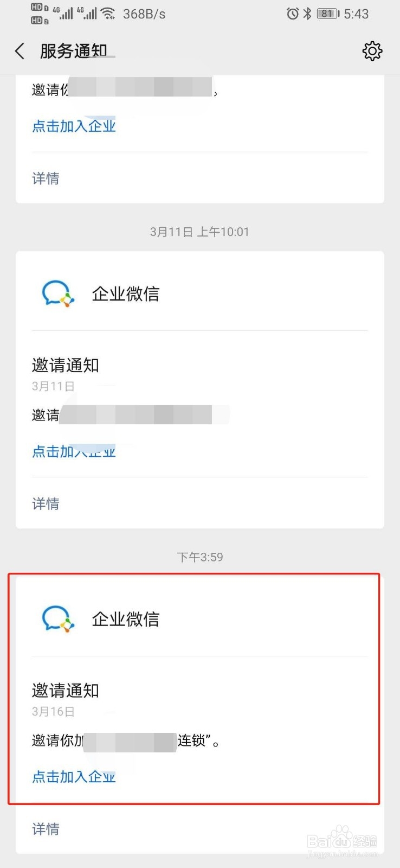Tap the Bluetooth icon in the status bar
This screenshot has height=868, width=400.
307,14
